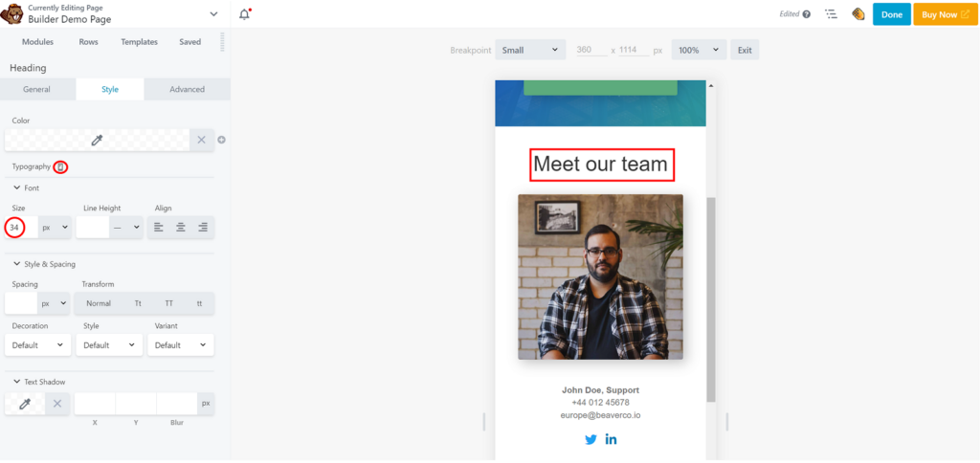The height and width of the screenshot is (463, 980).
Task: Click the font size input field
Action: coord(21,228)
